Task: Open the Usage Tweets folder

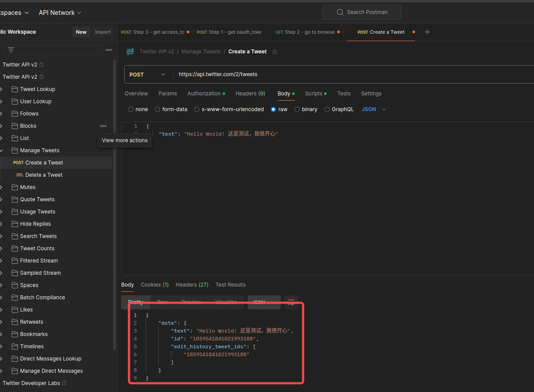Action: (x=38, y=212)
